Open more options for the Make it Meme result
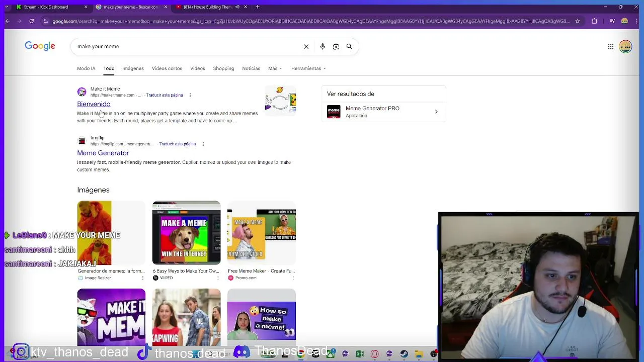The image size is (644, 362). (190, 95)
